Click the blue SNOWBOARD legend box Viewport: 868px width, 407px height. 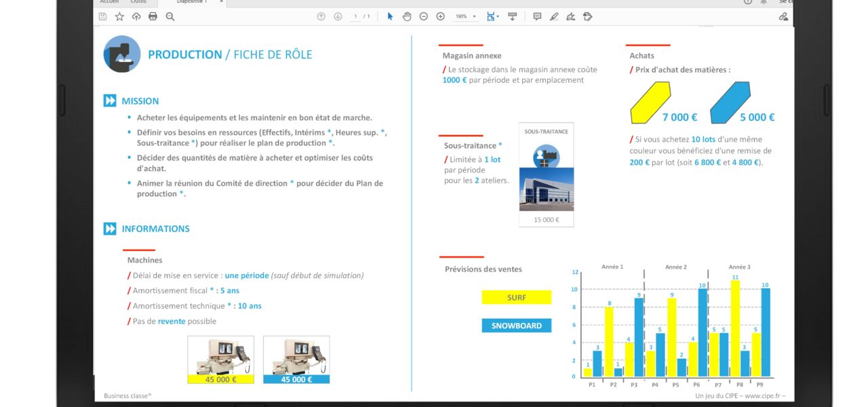tap(517, 326)
